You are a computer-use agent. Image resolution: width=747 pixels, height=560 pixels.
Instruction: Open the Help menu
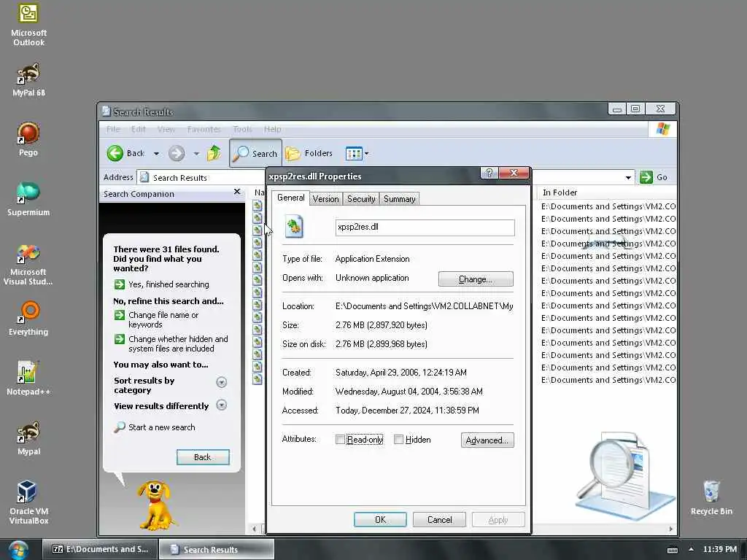pos(273,129)
